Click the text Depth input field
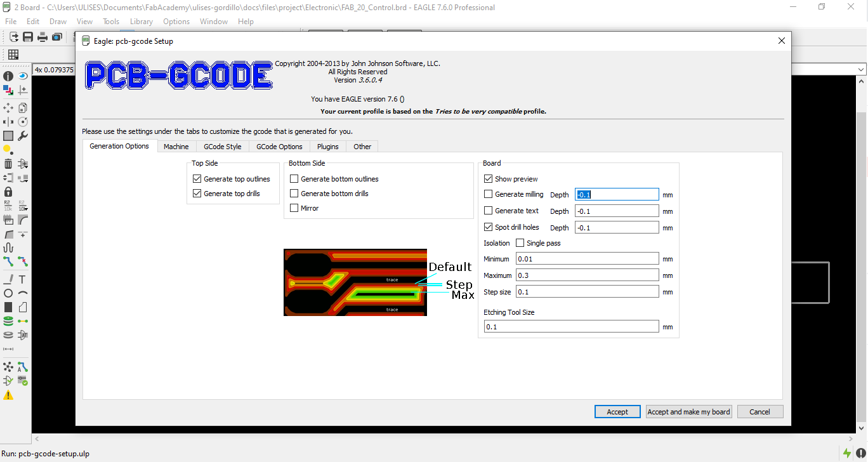 point(617,211)
